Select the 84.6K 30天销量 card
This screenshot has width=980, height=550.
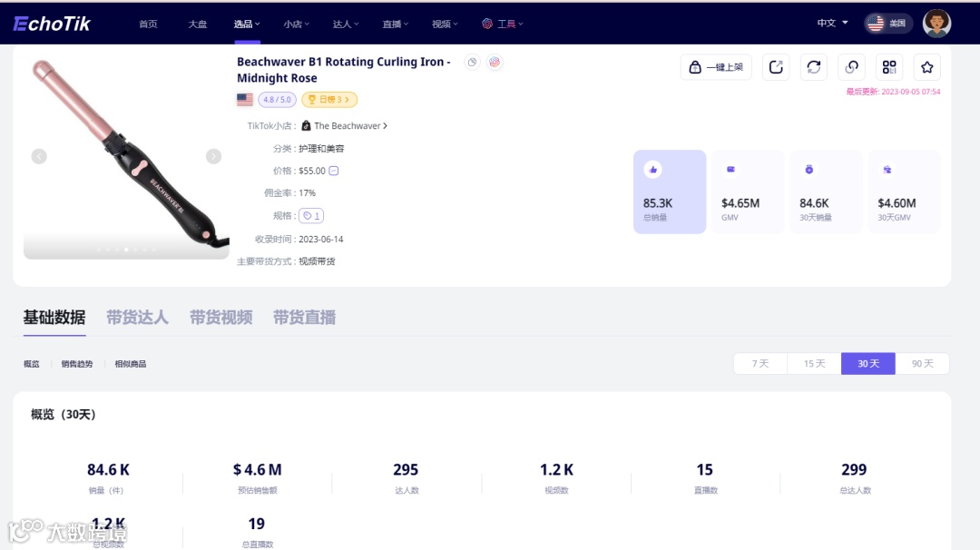[x=826, y=192]
